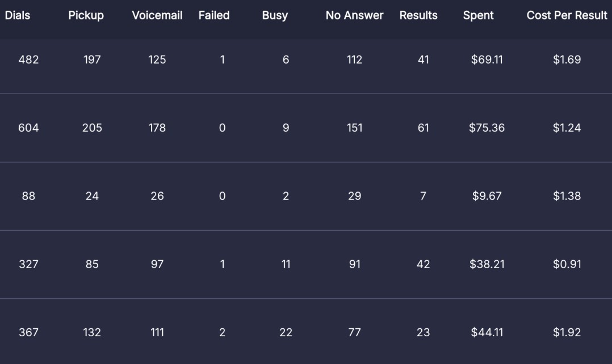
Task: Click the 482 dials cell
Action: tap(29, 60)
